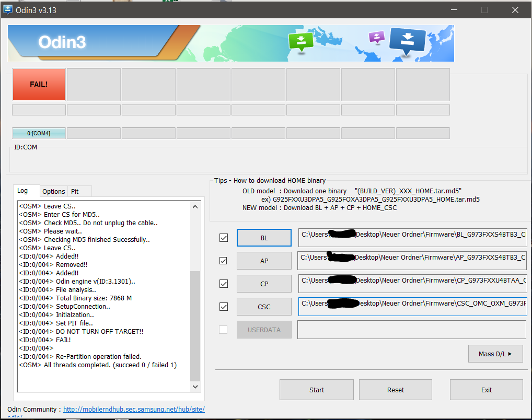
Task: Click the log scrollbar up arrow
Action: point(195,207)
